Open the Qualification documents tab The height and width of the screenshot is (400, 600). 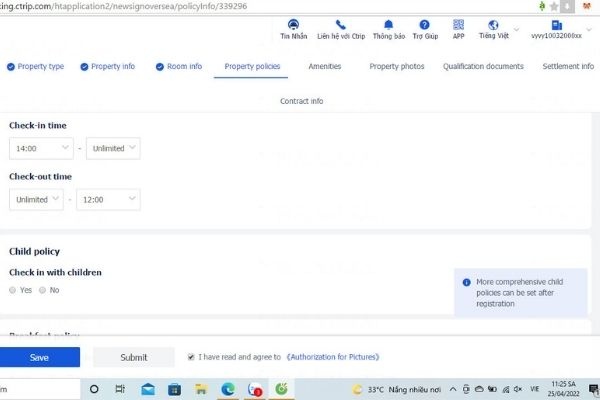[483, 67]
